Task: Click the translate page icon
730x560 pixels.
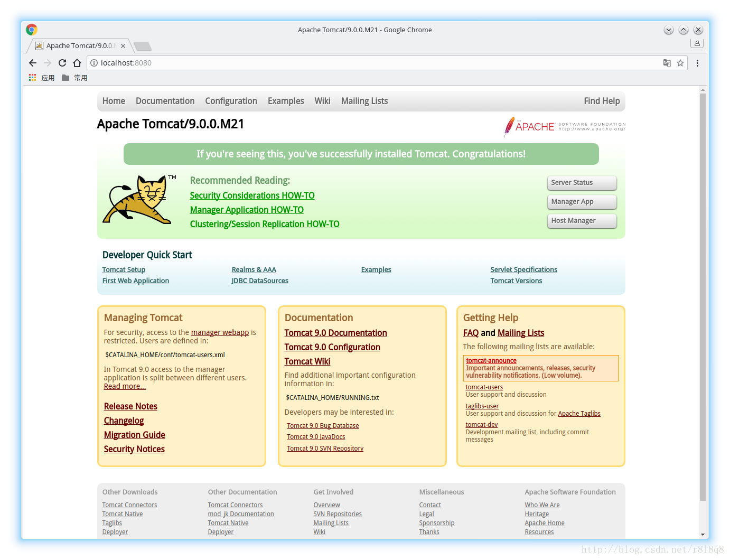Action: 667,63
